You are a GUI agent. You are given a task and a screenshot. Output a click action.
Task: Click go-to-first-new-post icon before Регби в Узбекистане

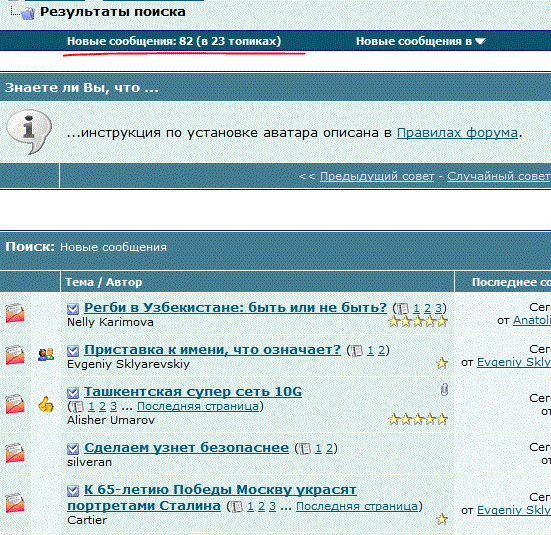click(73, 309)
